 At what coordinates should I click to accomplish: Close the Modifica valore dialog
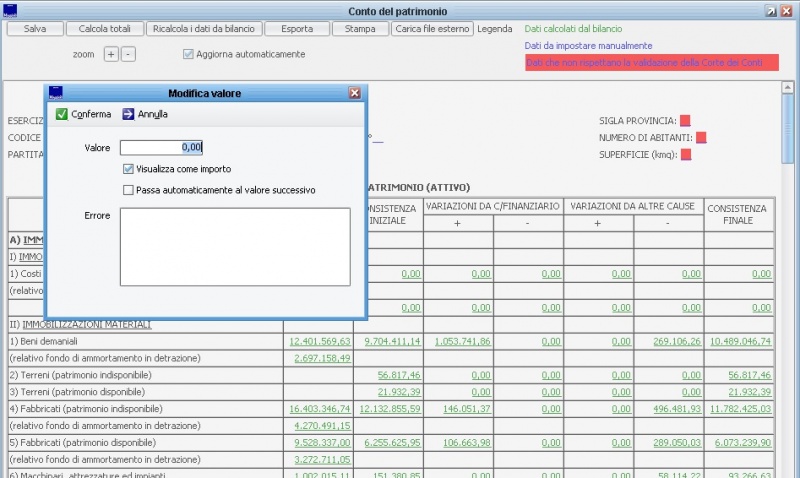[354, 93]
